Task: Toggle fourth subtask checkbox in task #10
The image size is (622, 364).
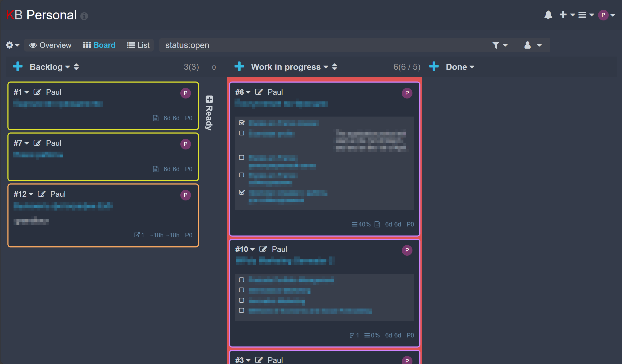Action: [x=241, y=310]
